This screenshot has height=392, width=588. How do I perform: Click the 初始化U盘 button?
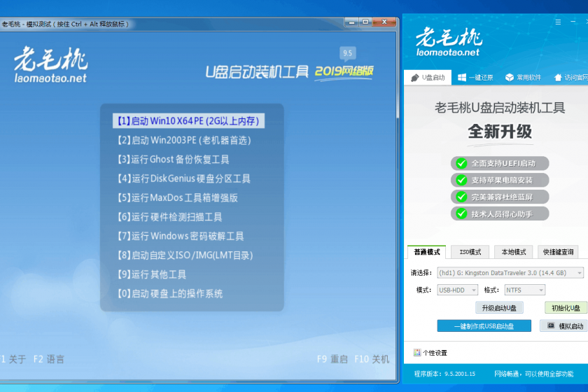(x=566, y=308)
